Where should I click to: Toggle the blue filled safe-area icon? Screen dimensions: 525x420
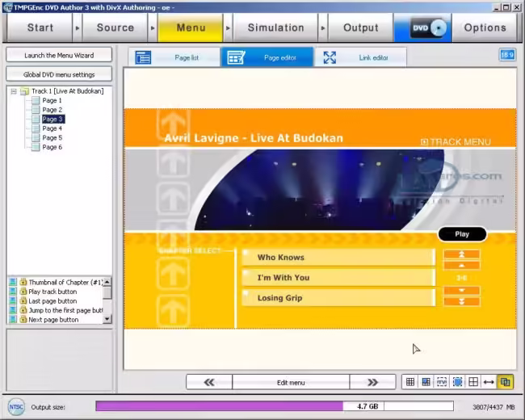457,382
